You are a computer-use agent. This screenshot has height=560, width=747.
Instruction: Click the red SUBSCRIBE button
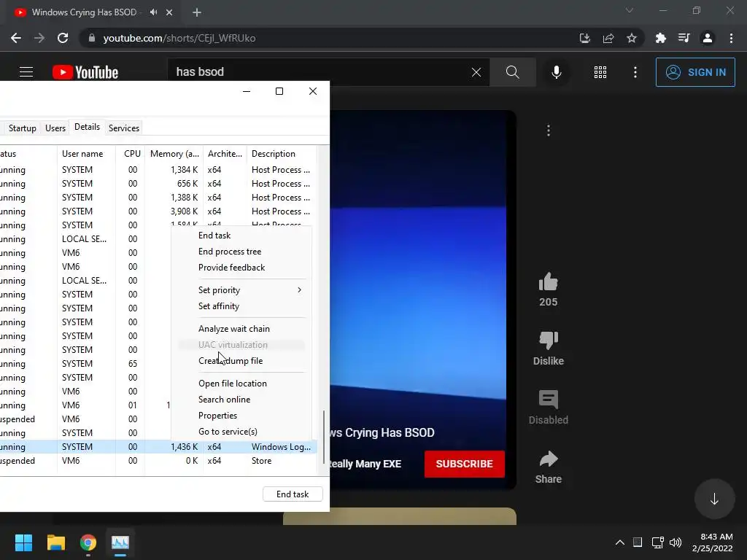[465, 464]
